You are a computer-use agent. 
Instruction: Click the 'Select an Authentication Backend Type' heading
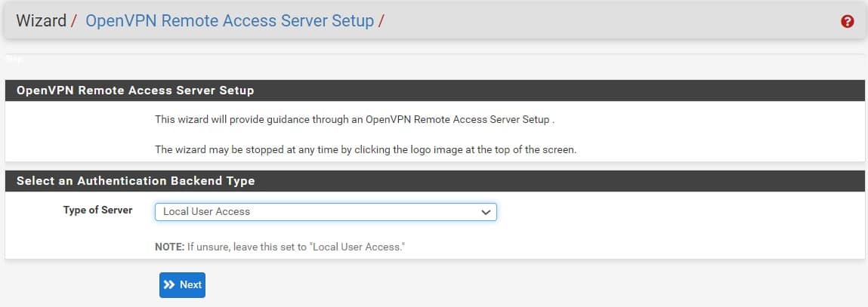136,181
